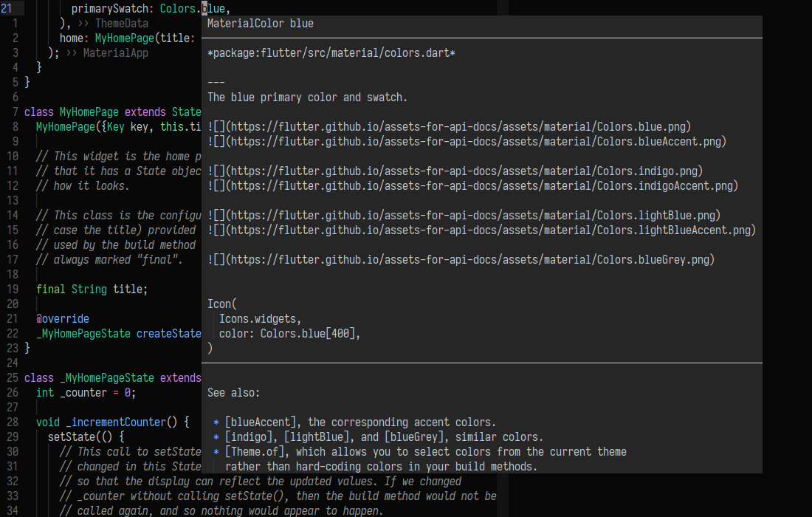812x517 pixels.
Task: Open the Colors.blue.png asset link
Action: coord(450,126)
